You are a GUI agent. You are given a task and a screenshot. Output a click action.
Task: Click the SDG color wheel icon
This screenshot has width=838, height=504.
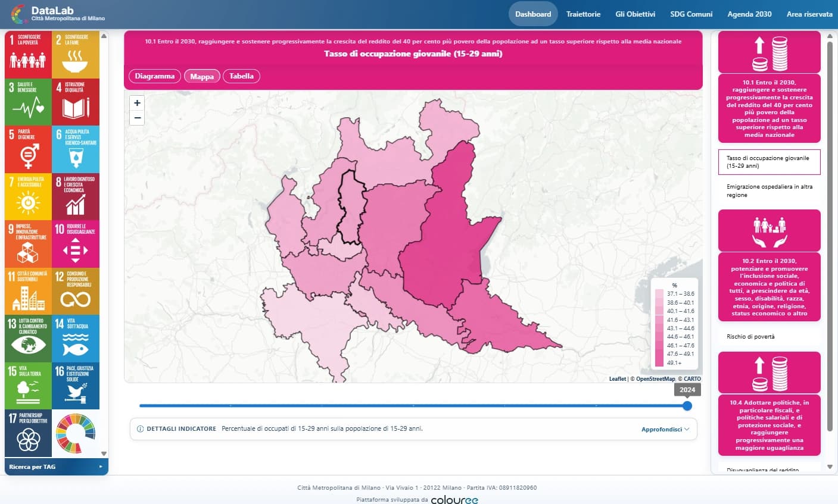pyautogui.click(x=76, y=433)
